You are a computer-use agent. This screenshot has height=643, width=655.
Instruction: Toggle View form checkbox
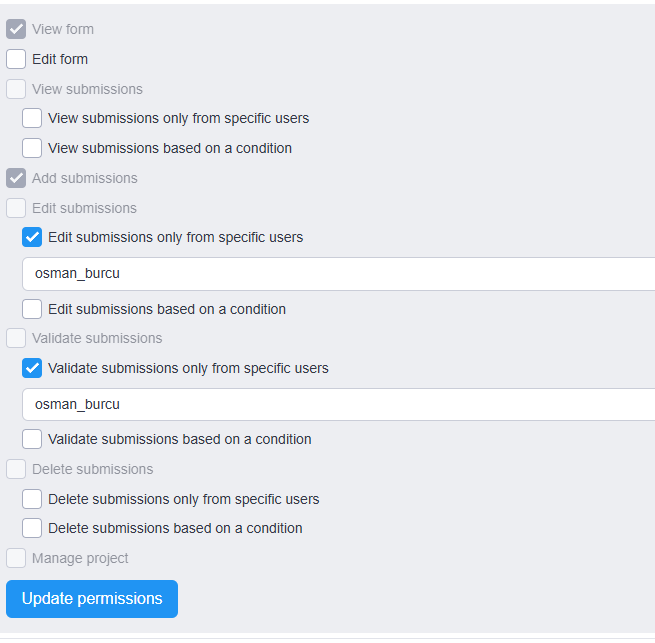(16, 29)
